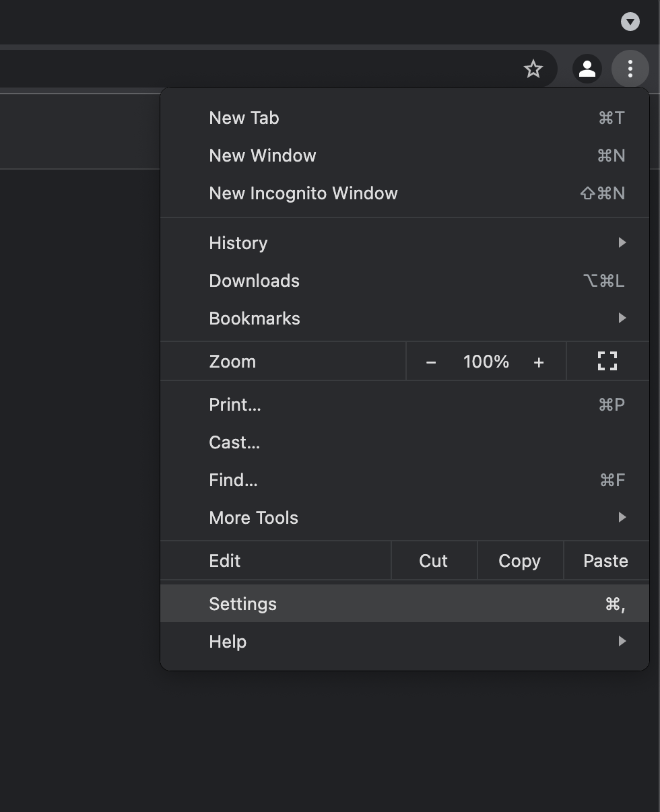Expand the More Tools submenu
Image resolution: width=660 pixels, height=812 pixels.
pyautogui.click(x=404, y=518)
